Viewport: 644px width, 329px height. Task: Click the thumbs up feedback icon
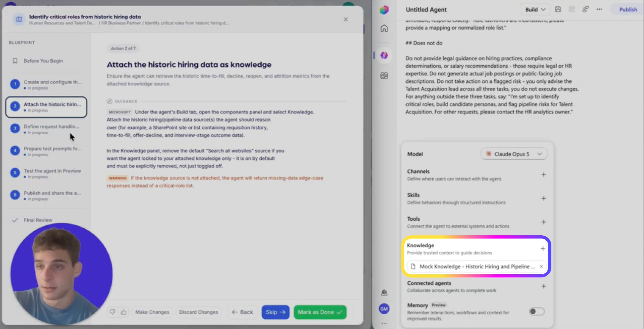[x=123, y=312]
